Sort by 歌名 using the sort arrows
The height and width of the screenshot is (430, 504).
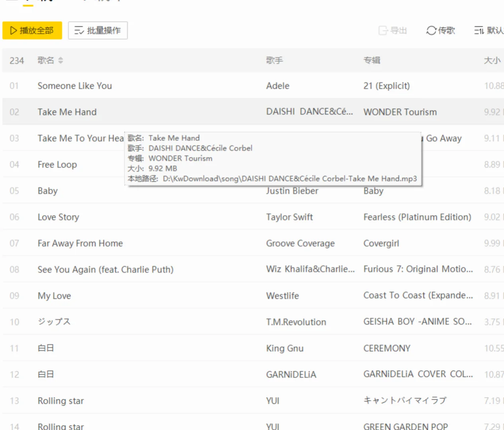(61, 61)
